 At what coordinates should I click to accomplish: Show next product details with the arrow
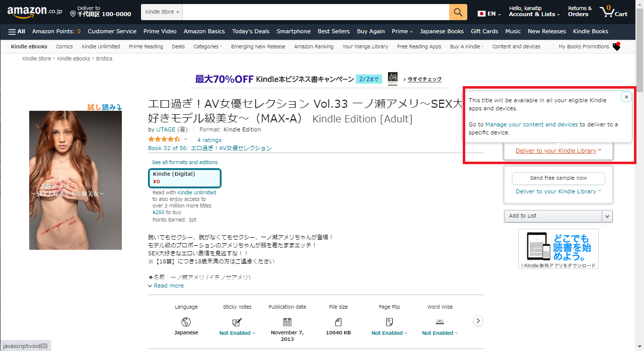pyautogui.click(x=478, y=321)
